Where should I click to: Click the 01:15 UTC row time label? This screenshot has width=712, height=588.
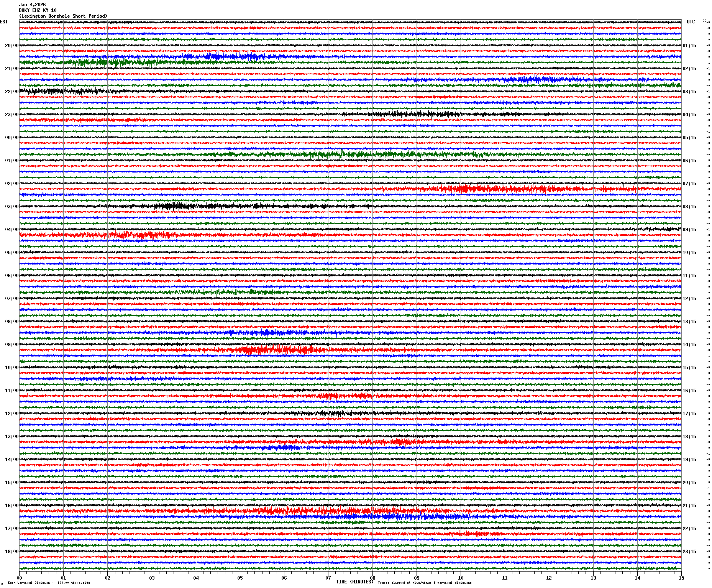[x=689, y=46]
